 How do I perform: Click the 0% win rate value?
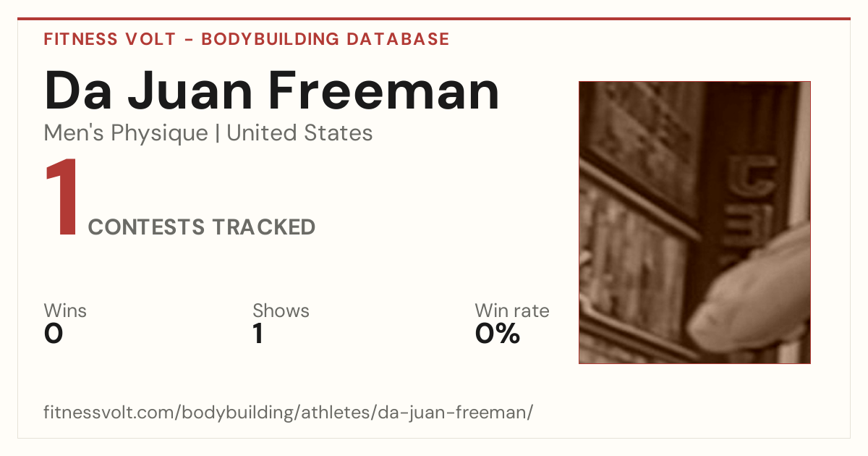(x=498, y=334)
